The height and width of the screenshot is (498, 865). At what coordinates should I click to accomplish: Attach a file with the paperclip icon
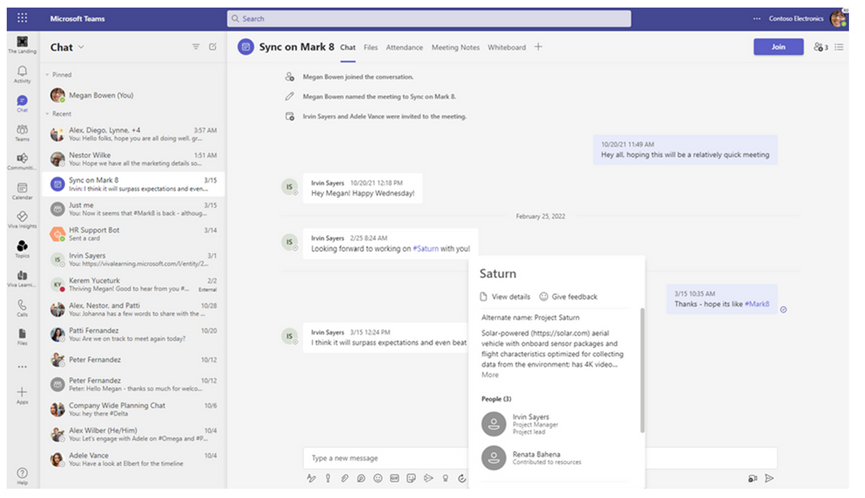pos(344,478)
